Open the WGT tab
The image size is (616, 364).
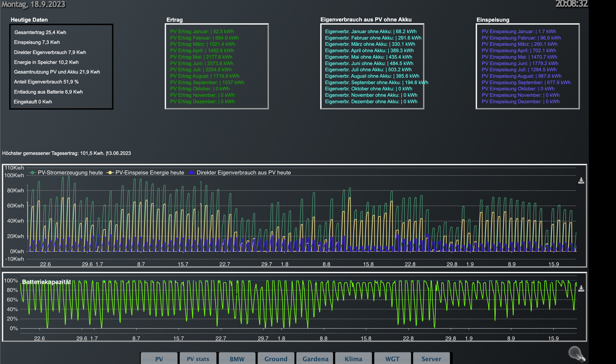coord(392,359)
